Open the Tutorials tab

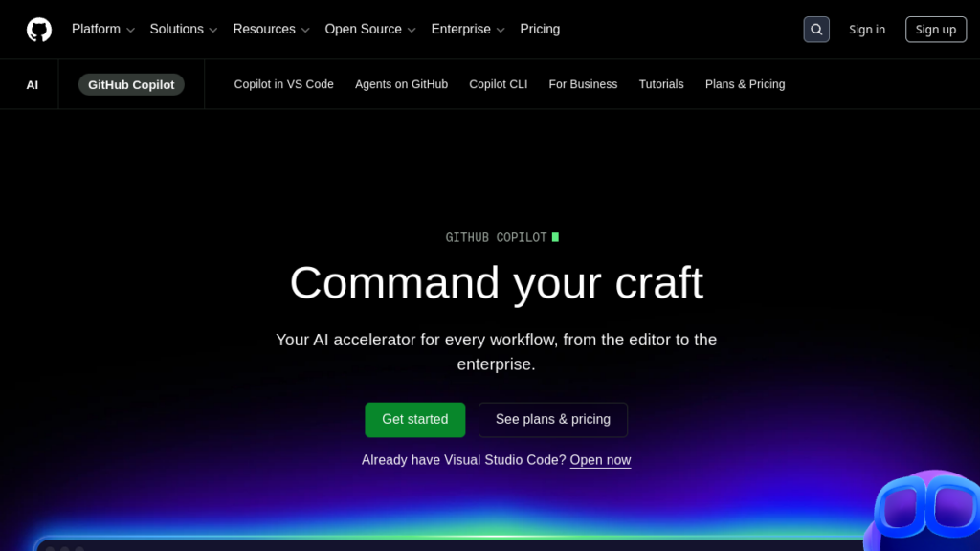661,84
